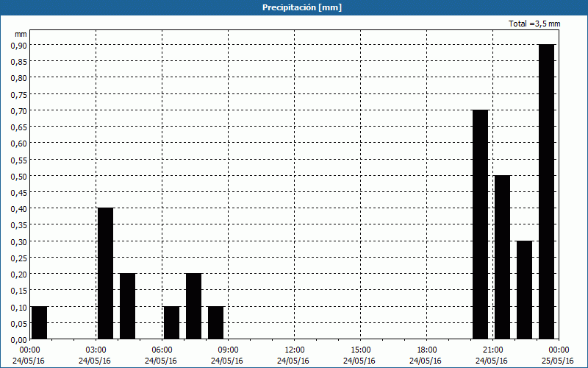This screenshot has height=368, width=588.
Task: Click the 0,10 y-axis label
Action: pyautogui.click(x=19, y=307)
